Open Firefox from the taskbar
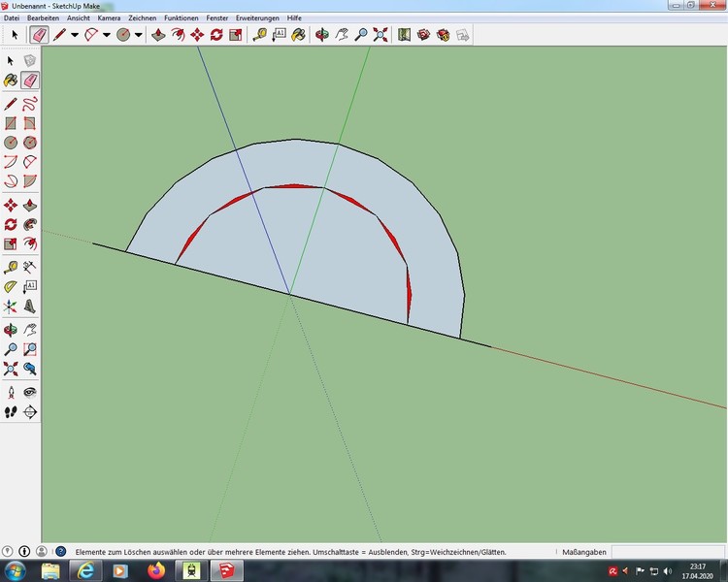Viewport: 728px width, 582px height. [x=154, y=570]
